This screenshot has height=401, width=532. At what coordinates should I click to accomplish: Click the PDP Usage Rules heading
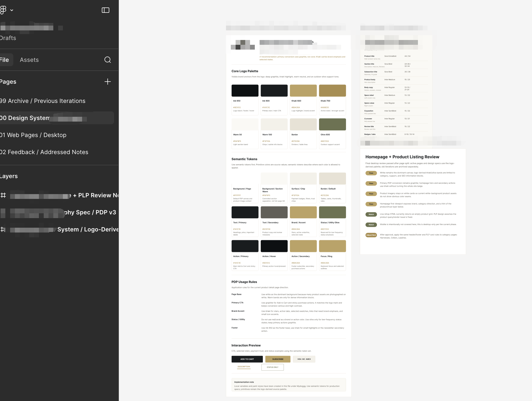click(x=244, y=282)
